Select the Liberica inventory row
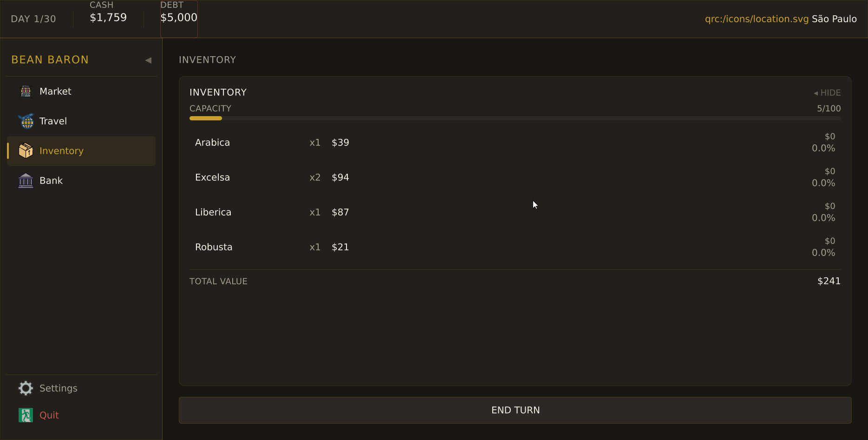This screenshot has width=868, height=440. click(515, 212)
